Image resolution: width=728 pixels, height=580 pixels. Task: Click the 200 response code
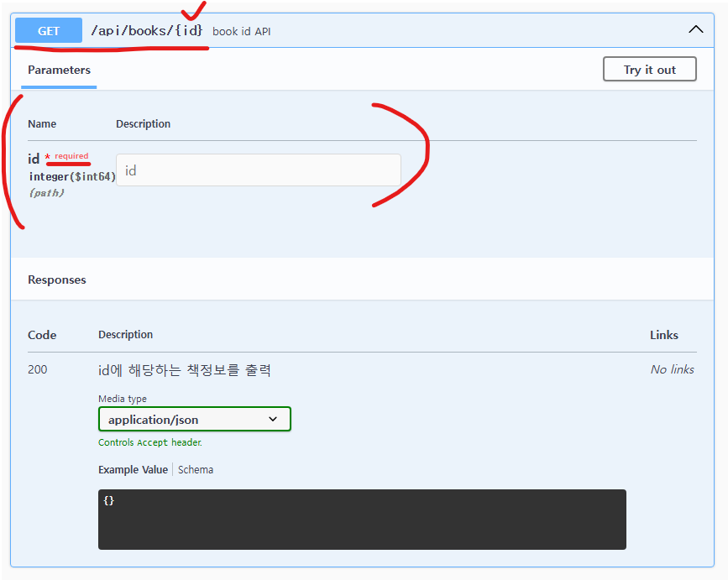38,369
